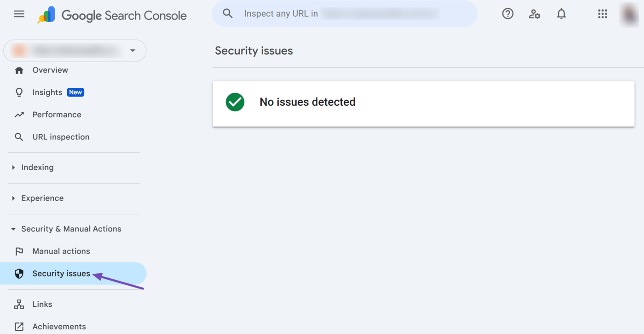Click the account profile avatar

[x=628, y=14]
